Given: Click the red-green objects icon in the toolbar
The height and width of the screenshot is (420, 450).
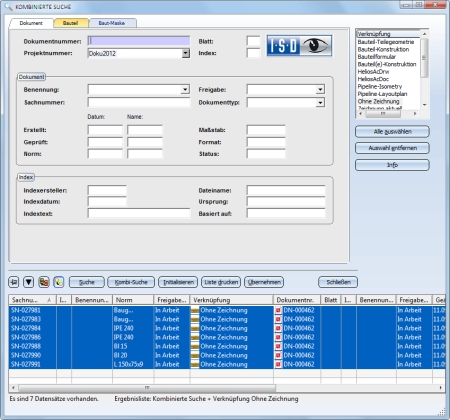Looking at the screenshot, I should (44, 282).
